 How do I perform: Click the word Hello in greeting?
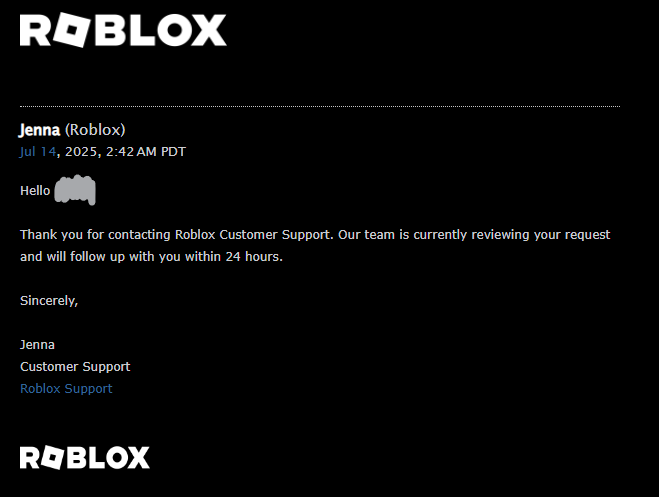[x=35, y=191]
